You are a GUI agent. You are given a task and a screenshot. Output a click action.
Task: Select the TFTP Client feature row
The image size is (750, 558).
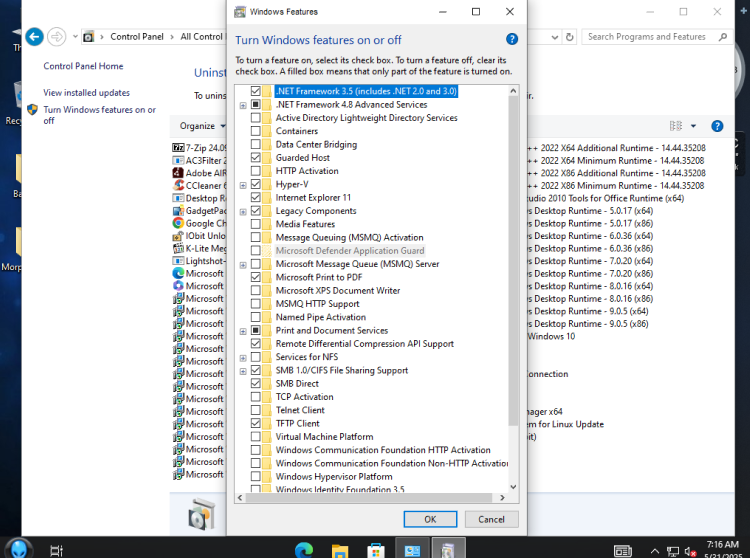(x=298, y=423)
